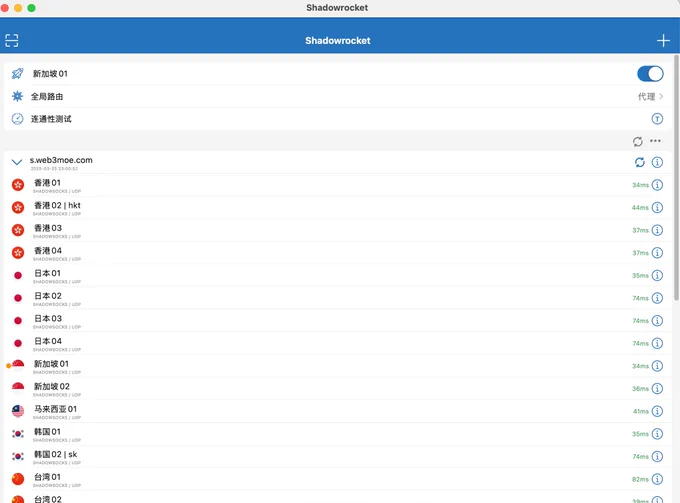Select the 韩国 02 | sk server
This screenshot has height=503, width=680.
(340, 456)
